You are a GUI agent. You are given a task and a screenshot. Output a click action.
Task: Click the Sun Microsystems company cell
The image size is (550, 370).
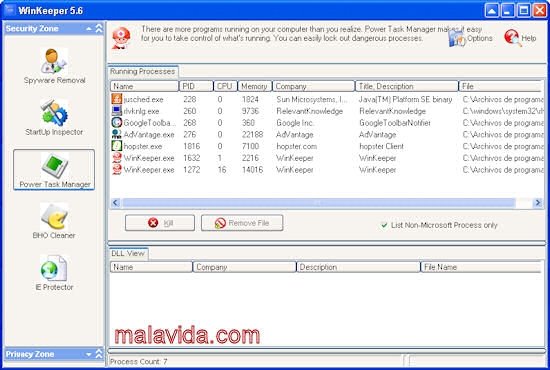311,100
